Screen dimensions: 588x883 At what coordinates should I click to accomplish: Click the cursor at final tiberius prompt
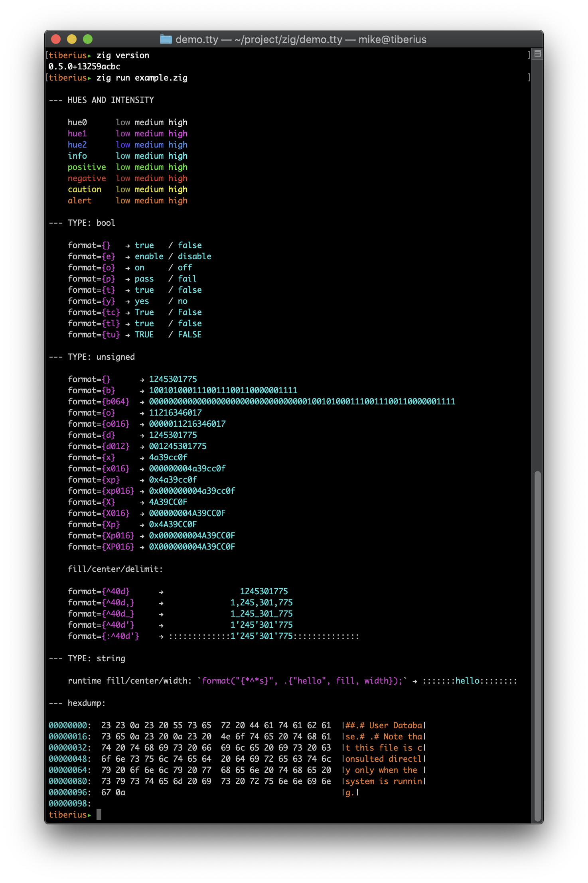click(x=99, y=814)
